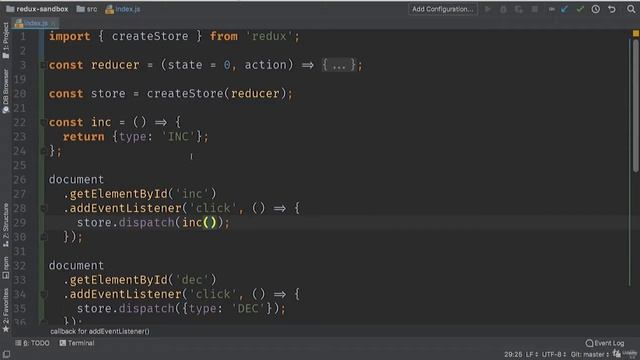The height and width of the screenshot is (360, 640).
Task: Collapse click listener at line 28
Action: 43,208
